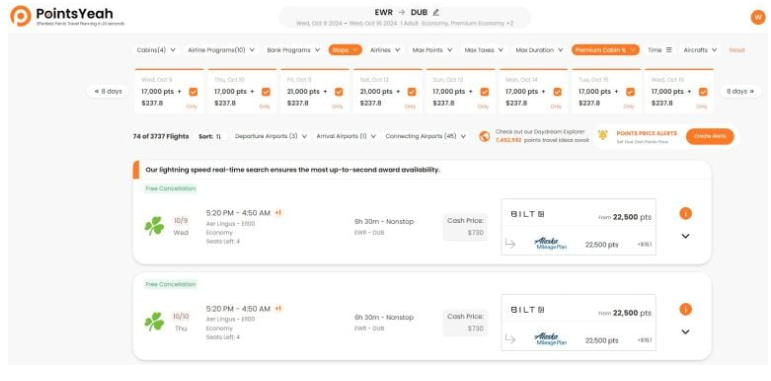Open the Connecting Airports (45) dropdown

pos(425,136)
